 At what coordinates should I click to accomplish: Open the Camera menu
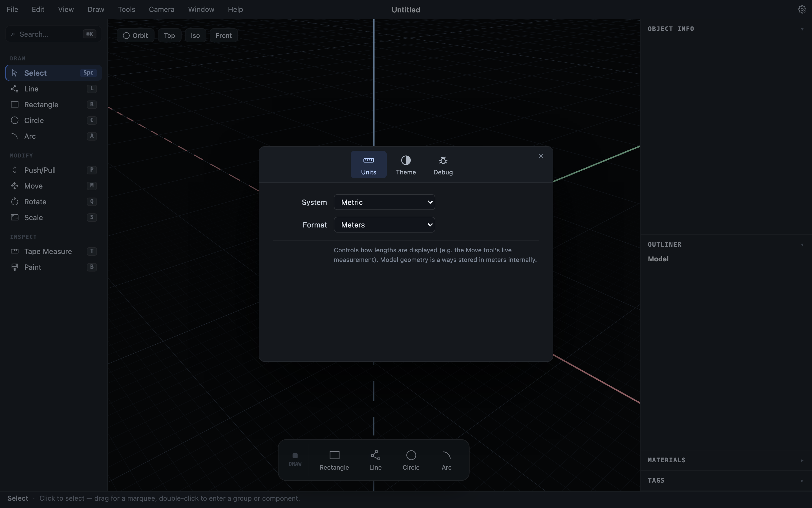coord(162,9)
